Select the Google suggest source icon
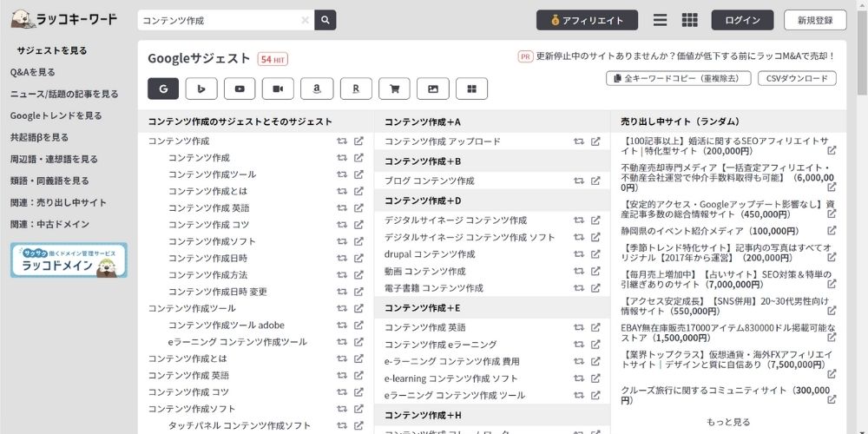The height and width of the screenshot is (434, 868). (x=163, y=89)
